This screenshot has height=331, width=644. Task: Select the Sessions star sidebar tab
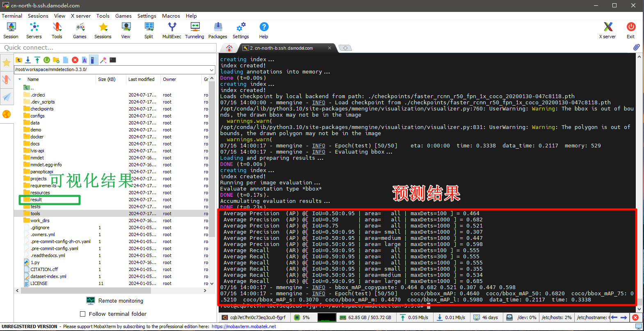click(7, 63)
